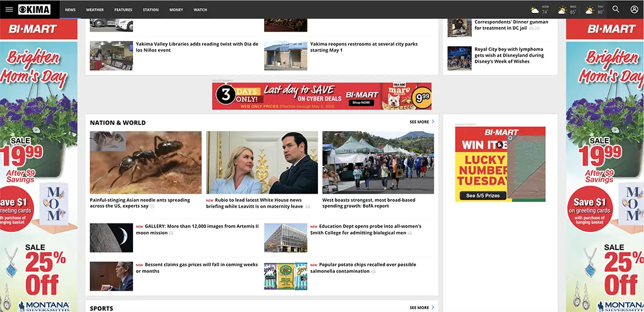Viewport: 644px width, 312px height.
Task: Read the Bessent gas prices headline
Action: [197, 268]
